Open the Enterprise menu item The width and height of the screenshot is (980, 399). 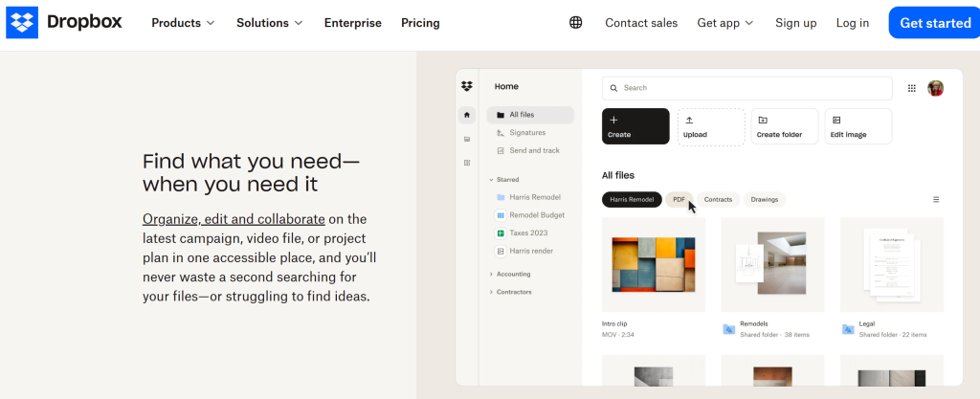pos(352,23)
